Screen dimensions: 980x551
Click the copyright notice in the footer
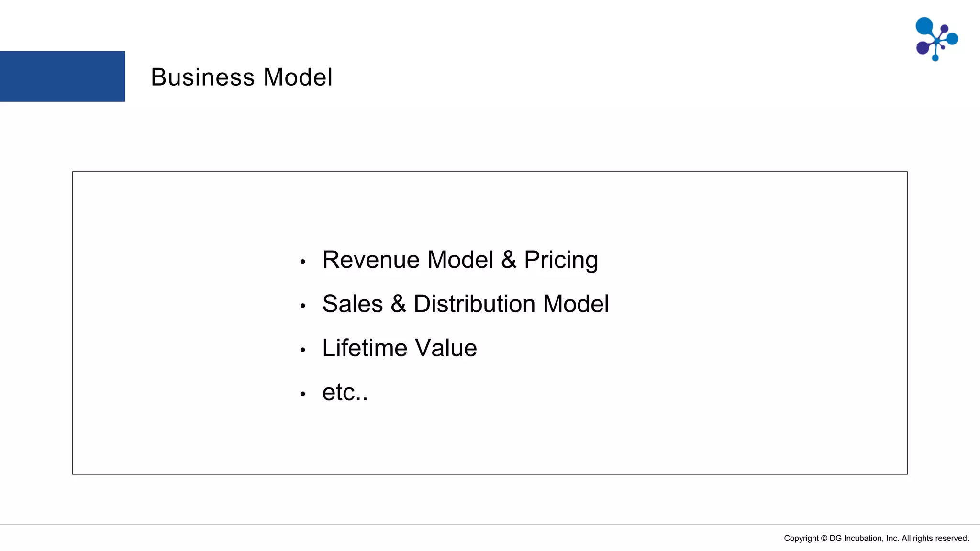[x=876, y=538]
